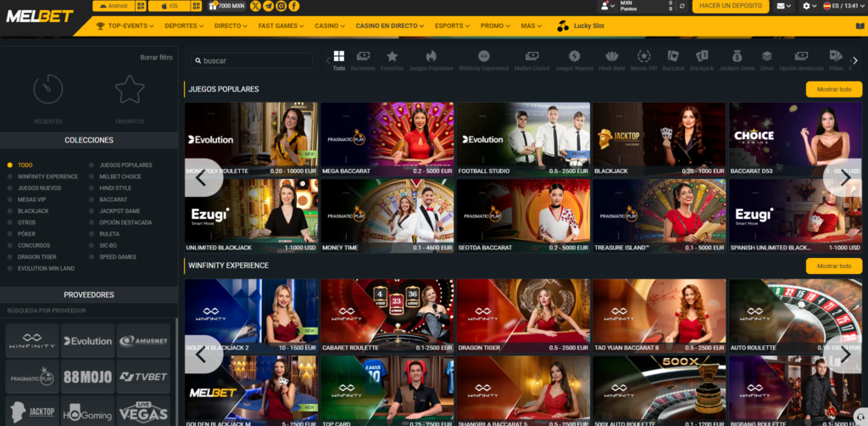Select SPEED GAMES in the collections list
The image size is (868, 426).
(113, 257)
